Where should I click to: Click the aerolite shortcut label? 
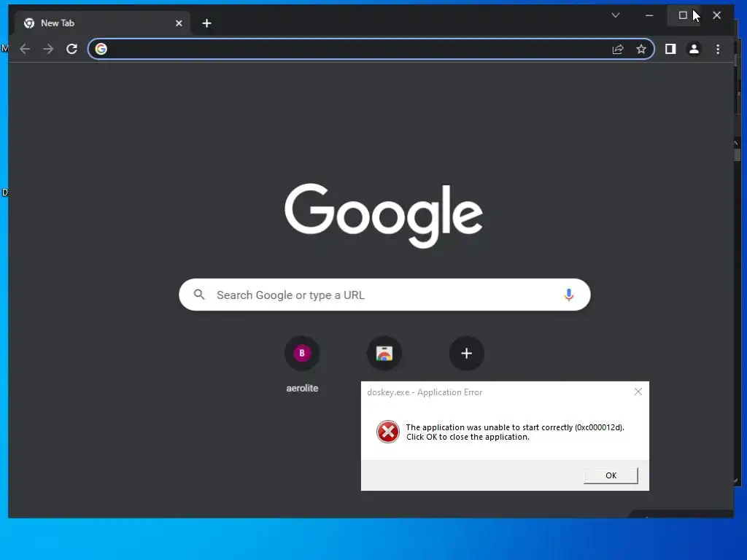point(302,388)
